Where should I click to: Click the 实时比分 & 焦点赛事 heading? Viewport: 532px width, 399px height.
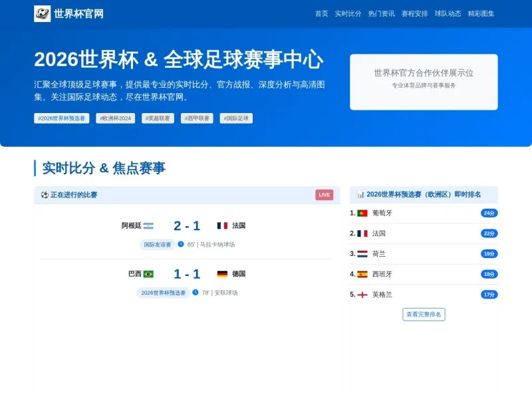pyautogui.click(x=104, y=168)
